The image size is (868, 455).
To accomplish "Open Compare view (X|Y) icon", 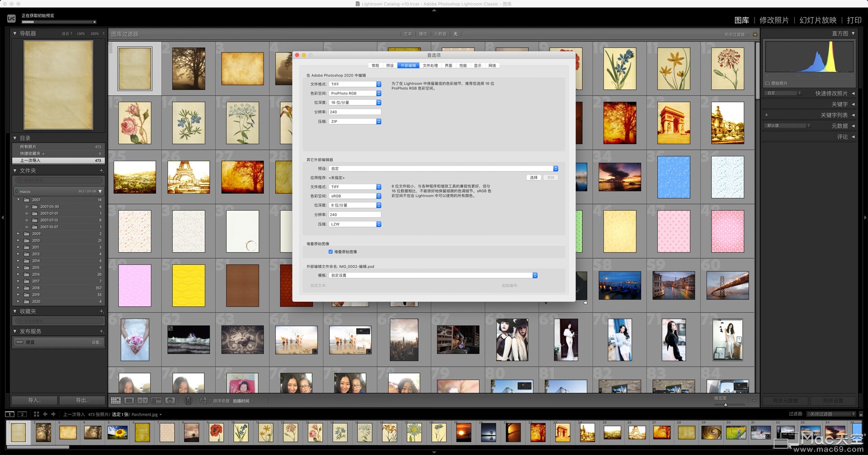I will coord(143,401).
